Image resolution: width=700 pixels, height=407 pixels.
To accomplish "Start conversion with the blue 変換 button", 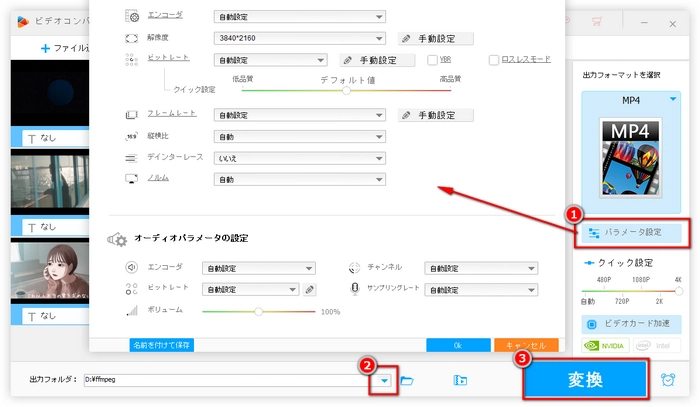I will pyautogui.click(x=585, y=380).
